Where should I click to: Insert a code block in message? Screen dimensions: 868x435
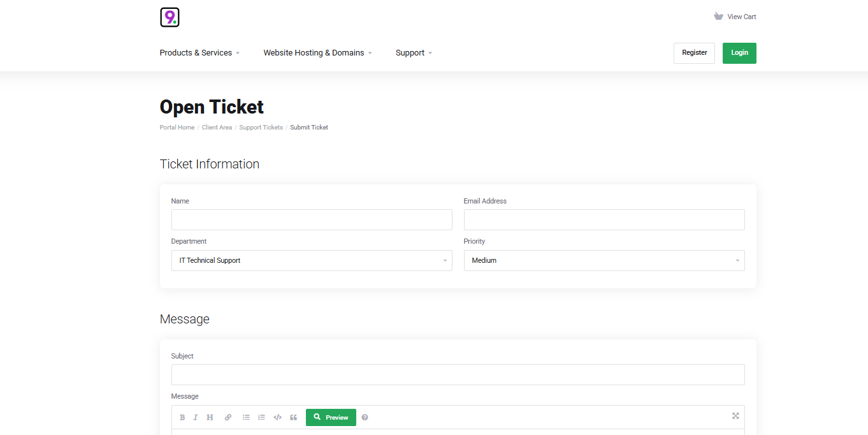pos(277,417)
